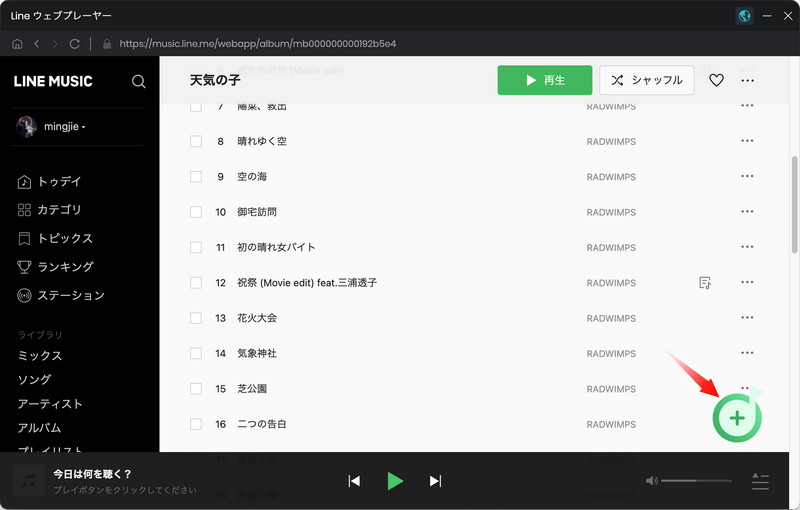Open アーティスト in the library

(50, 404)
